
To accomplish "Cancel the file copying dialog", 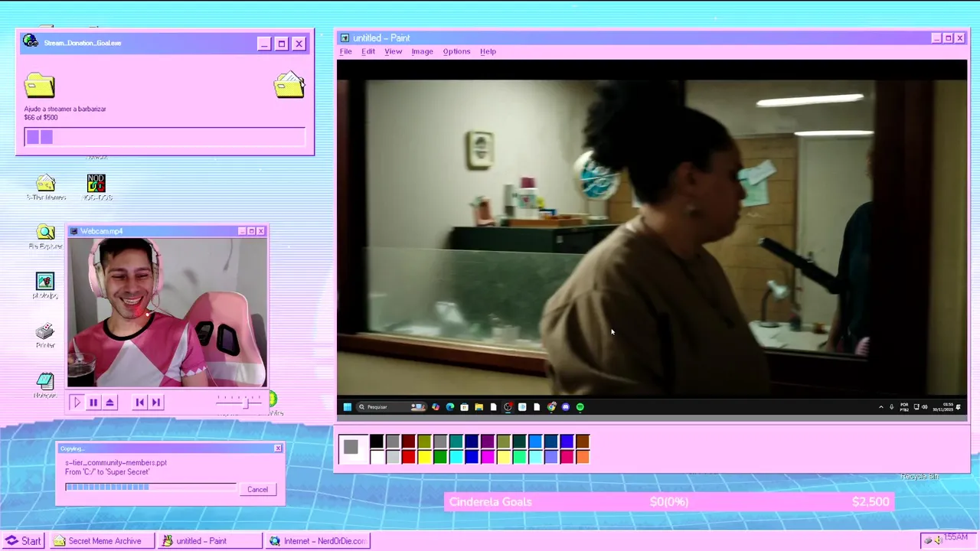I will (x=257, y=490).
